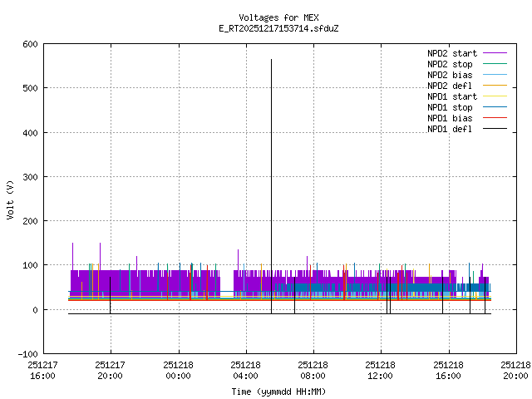Screen dimensions: 532x399
Task: Select the NPD1 stop legend entry
Action: point(450,107)
